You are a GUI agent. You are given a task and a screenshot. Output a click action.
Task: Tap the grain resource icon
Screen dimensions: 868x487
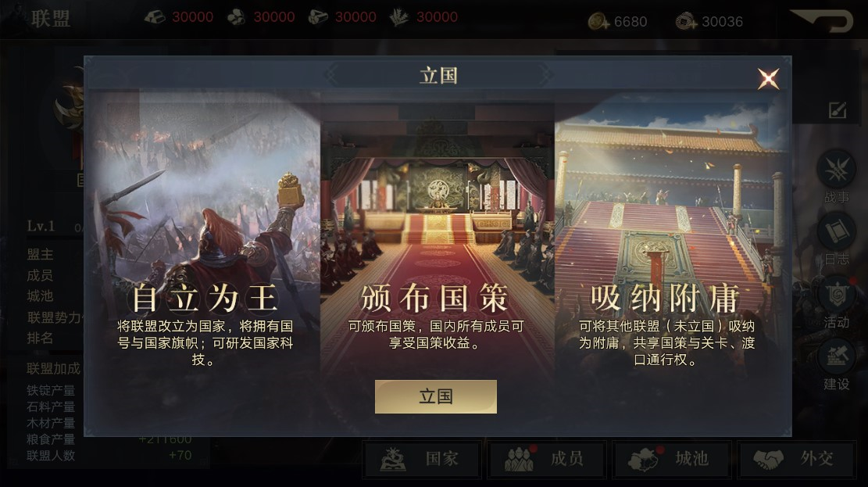point(398,17)
